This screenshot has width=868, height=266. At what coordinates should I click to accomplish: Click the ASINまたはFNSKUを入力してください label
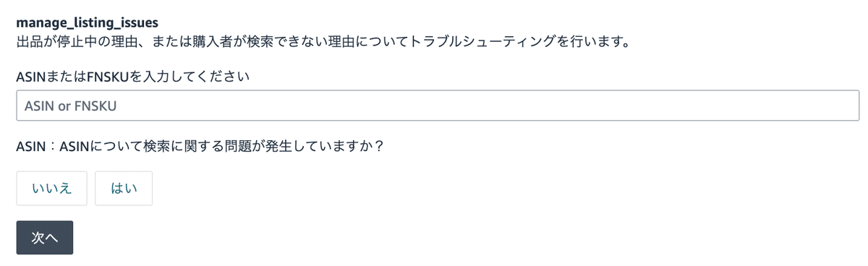pos(133,76)
